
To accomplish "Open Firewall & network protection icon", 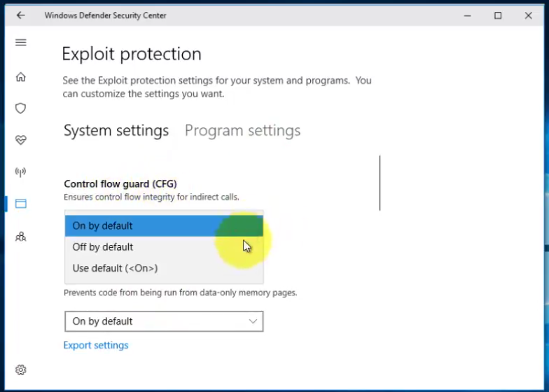I will pyautogui.click(x=21, y=171).
